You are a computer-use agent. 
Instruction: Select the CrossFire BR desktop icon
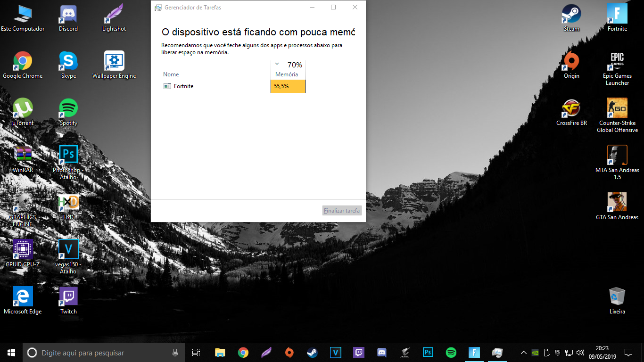pyautogui.click(x=571, y=112)
